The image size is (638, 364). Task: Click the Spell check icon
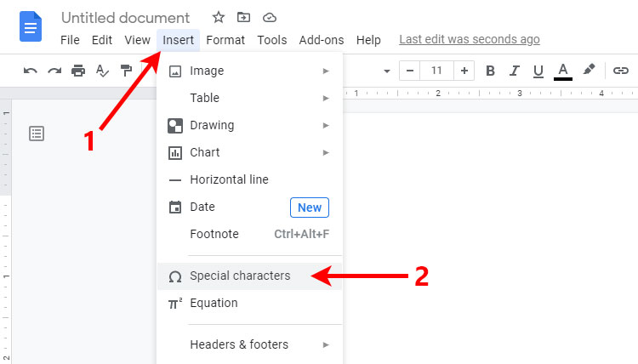coord(102,71)
